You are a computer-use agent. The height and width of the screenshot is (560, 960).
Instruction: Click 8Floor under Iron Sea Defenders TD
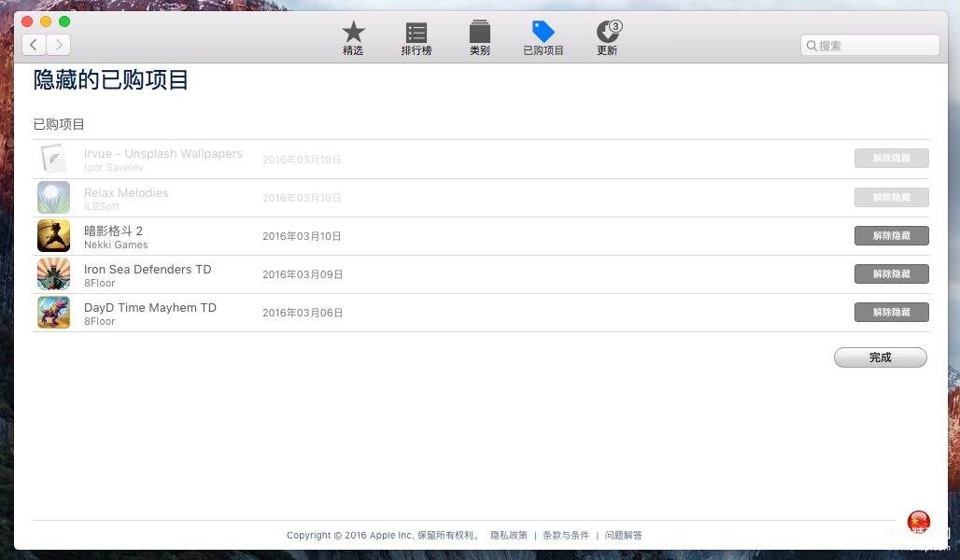(99, 283)
